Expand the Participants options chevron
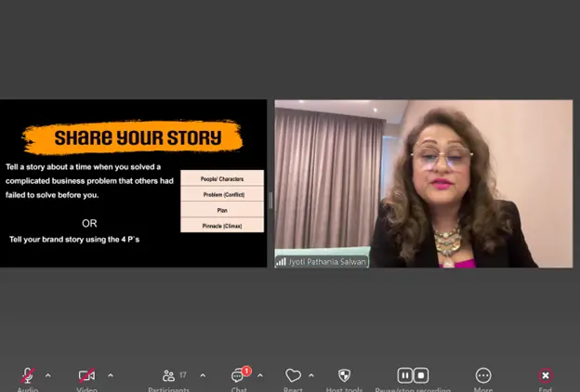 pyautogui.click(x=203, y=375)
